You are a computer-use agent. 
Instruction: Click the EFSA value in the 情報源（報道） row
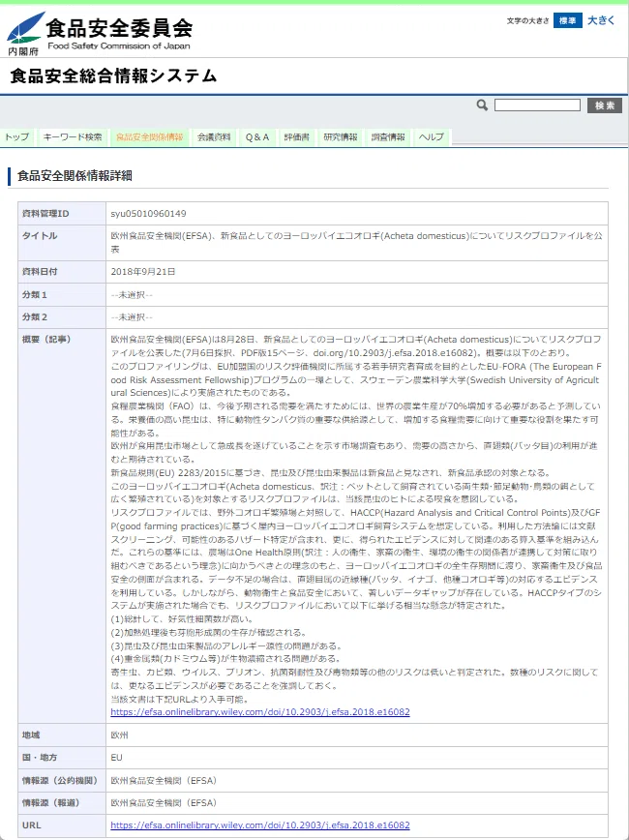[164, 802]
